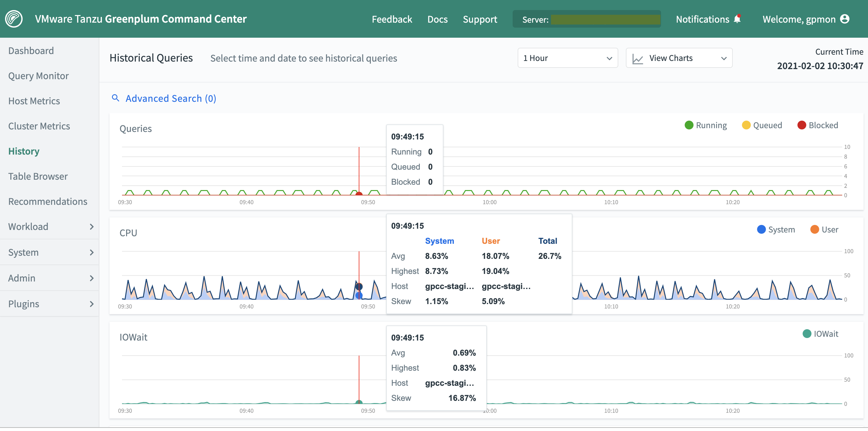Toggle the IOWait legend teal dot
Viewport: 868px width, 431px height.
807,334
